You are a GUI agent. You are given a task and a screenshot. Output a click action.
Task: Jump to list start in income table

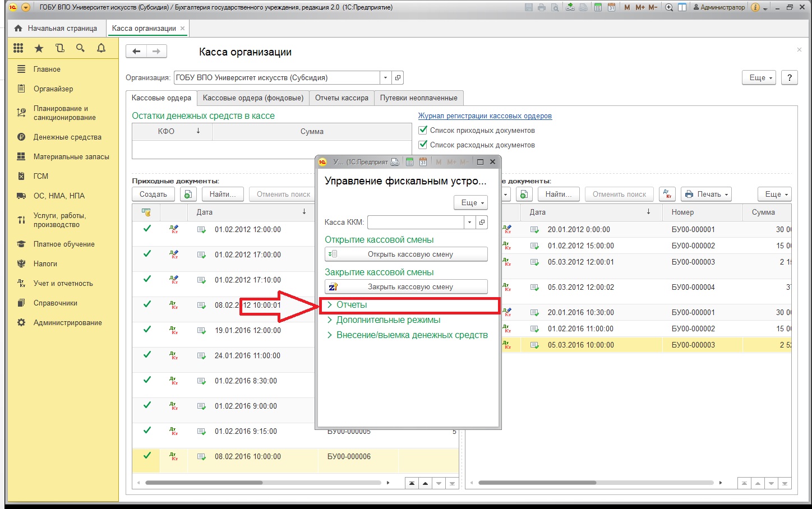click(x=412, y=483)
